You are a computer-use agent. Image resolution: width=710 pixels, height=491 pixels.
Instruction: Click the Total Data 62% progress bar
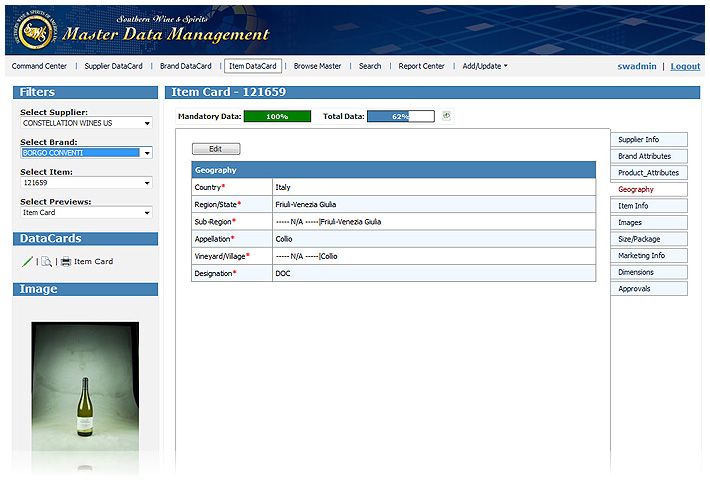(x=401, y=116)
